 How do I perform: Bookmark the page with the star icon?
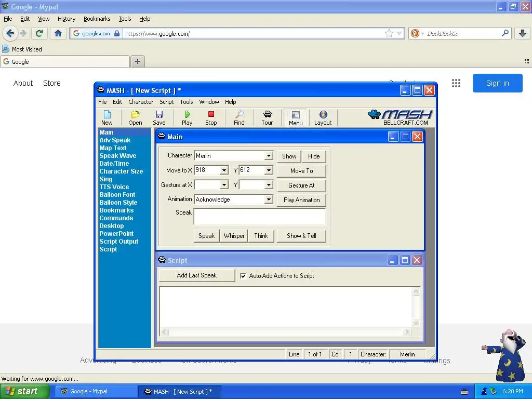[x=389, y=33]
